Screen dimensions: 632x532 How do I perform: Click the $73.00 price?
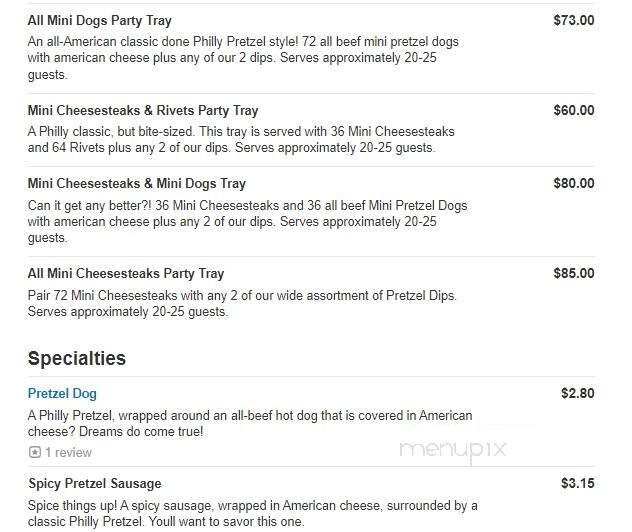(x=573, y=20)
